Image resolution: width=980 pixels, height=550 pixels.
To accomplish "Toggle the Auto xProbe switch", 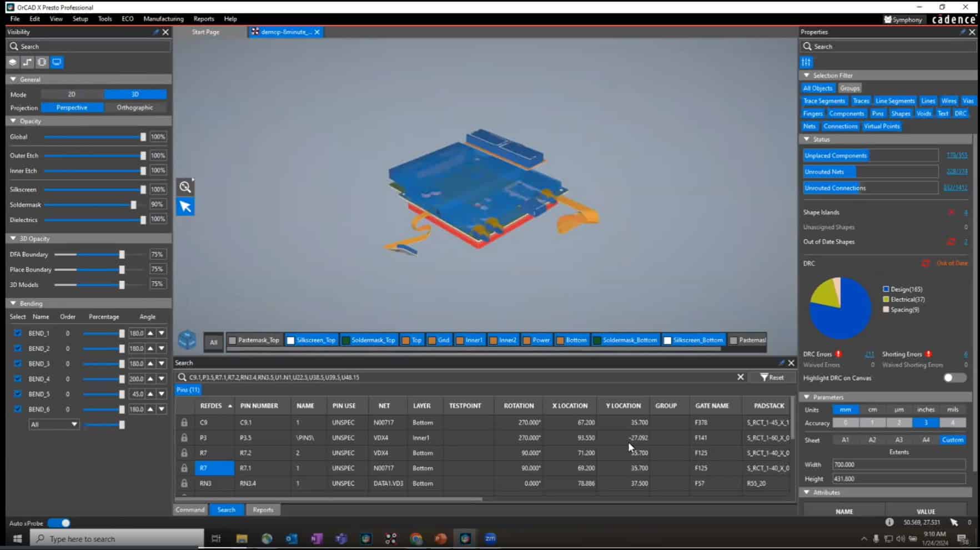I will (59, 523).
